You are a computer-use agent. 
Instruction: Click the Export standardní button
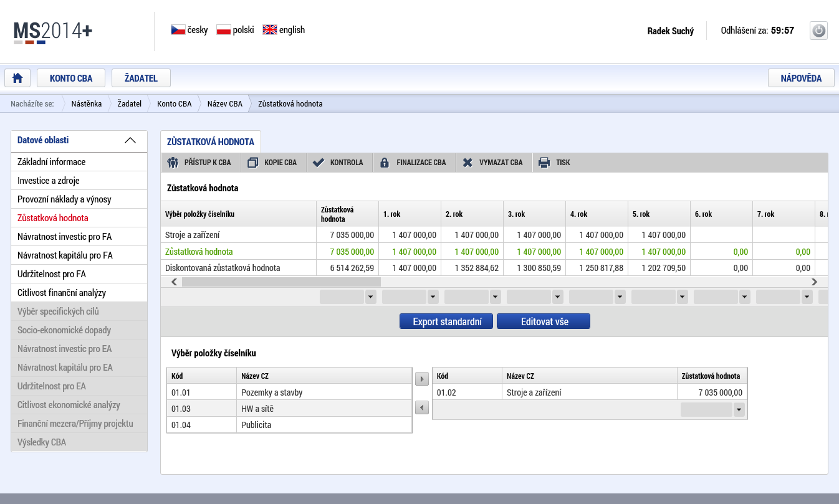446,321
